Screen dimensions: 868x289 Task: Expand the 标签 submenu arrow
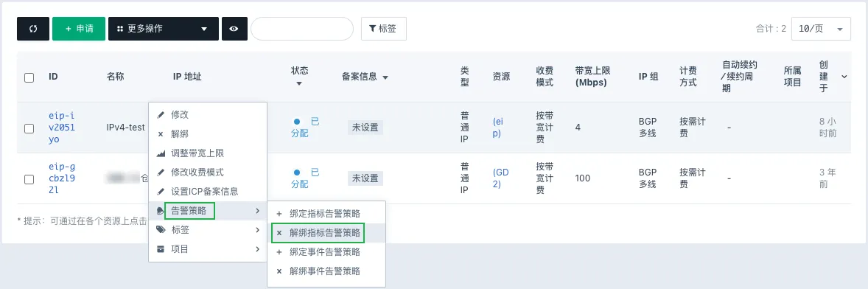pos(257,230)
